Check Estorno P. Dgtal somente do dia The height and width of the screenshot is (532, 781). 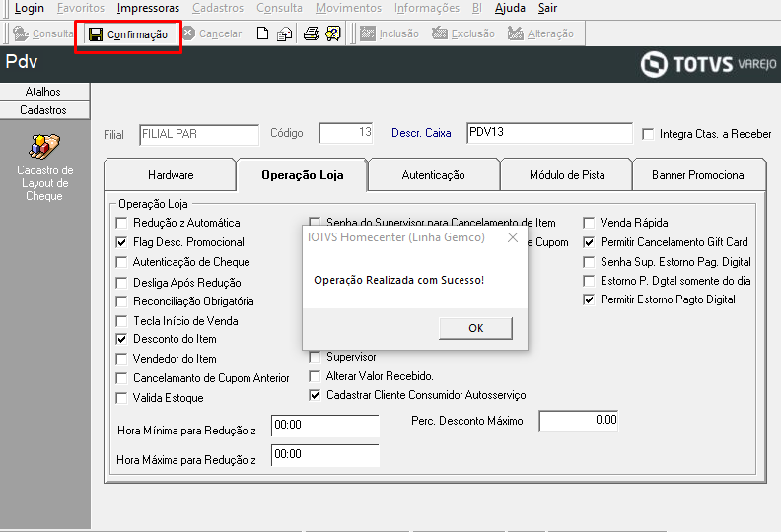coord(589,281)
